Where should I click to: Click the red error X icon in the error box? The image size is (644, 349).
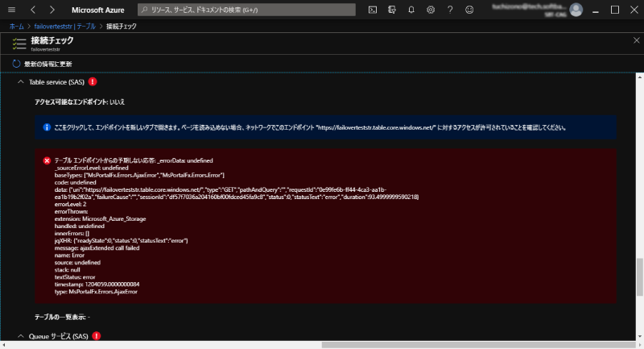click(x=47, y=160)
